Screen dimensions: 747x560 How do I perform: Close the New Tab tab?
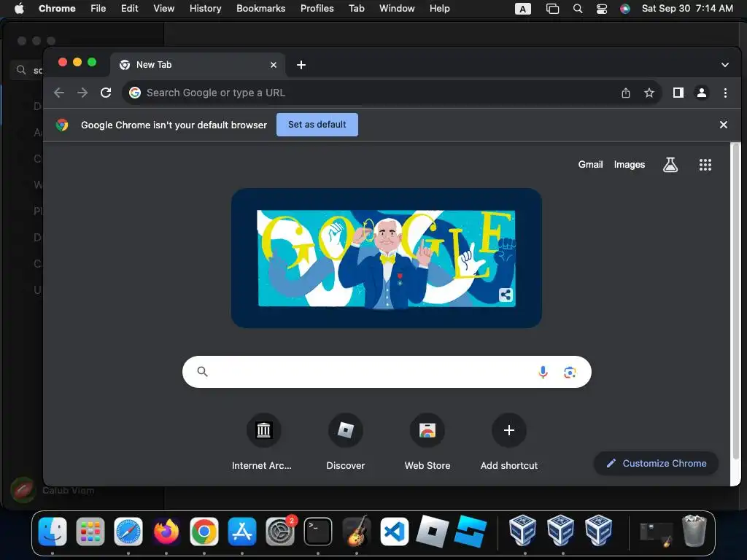click(x=274, y=65)
